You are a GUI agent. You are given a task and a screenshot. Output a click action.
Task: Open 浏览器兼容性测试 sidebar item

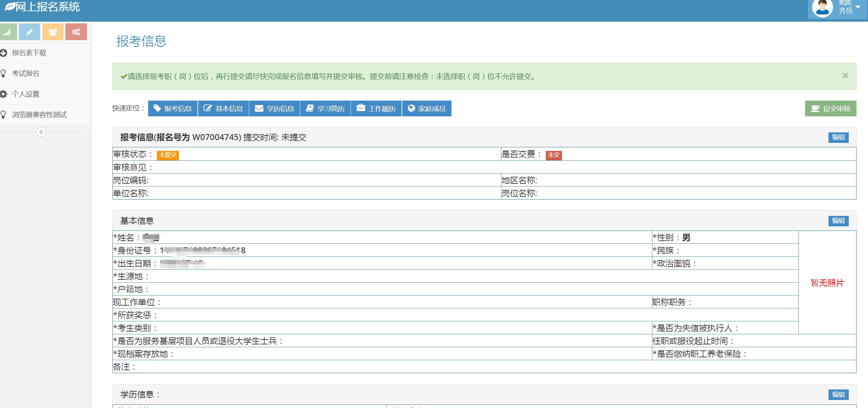(x=39, y=115)
